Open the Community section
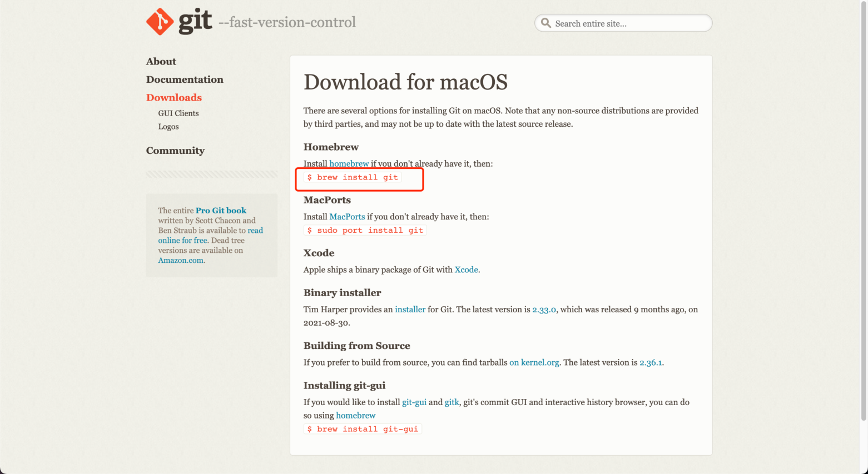 175,151
